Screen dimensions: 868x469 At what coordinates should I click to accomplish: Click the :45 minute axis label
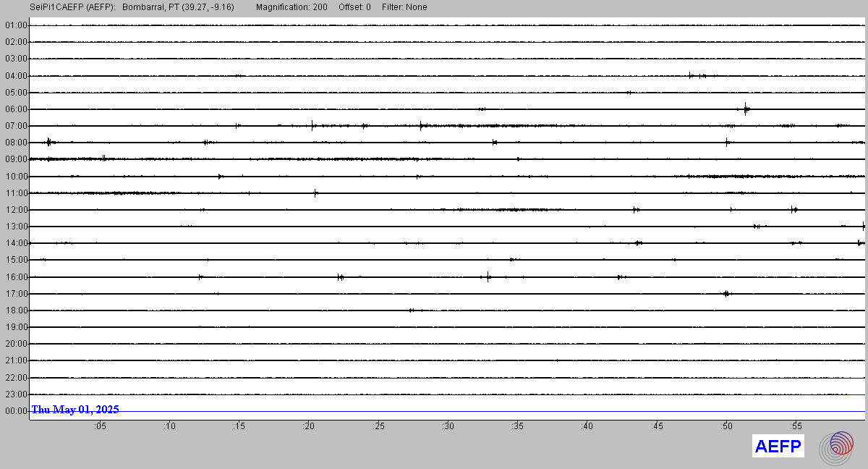click(658, 427)
